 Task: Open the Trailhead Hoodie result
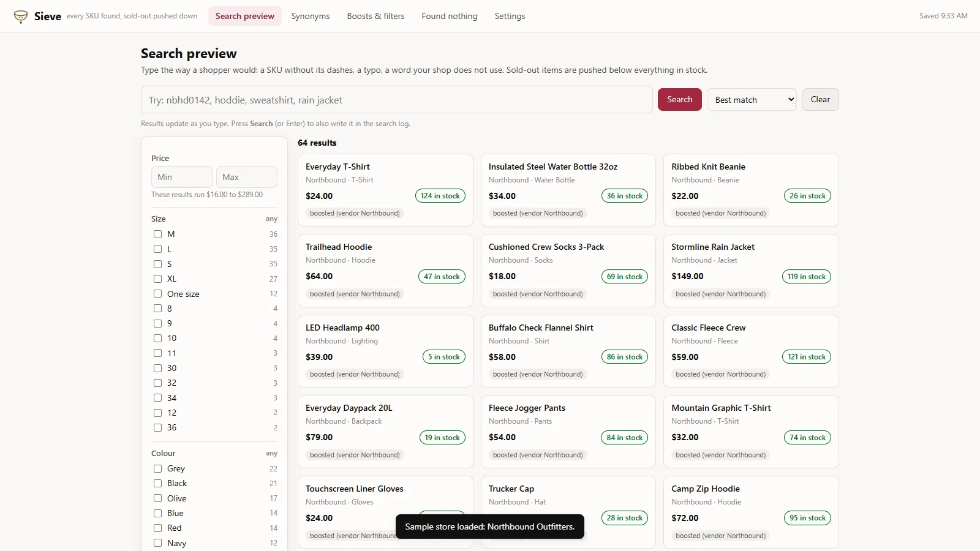[x=385, y=271]
